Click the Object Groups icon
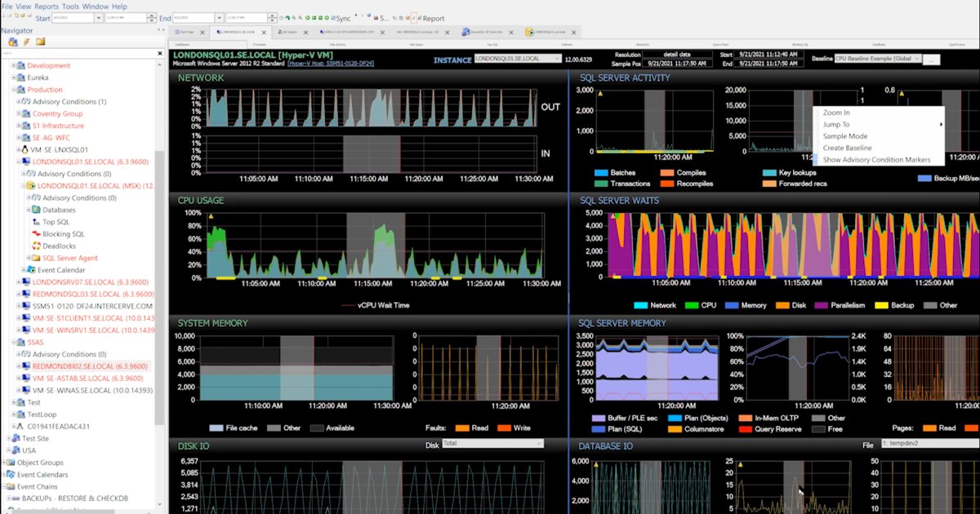 (10, 463)
